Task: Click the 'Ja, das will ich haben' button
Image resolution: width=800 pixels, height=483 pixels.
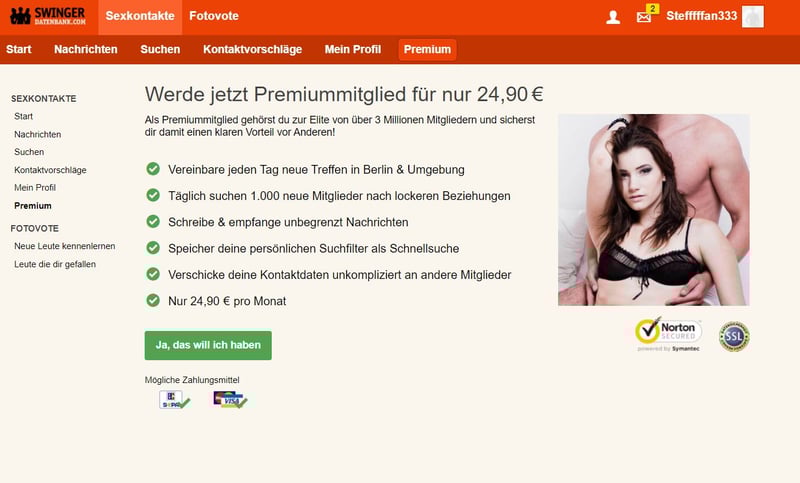Action: [208, 345]
